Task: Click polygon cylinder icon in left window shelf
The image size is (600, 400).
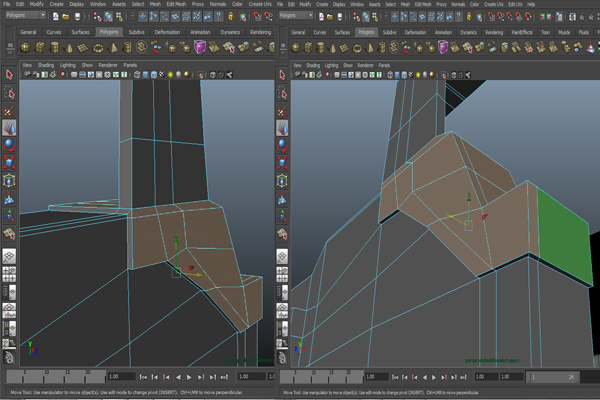Action: [55, 47]
